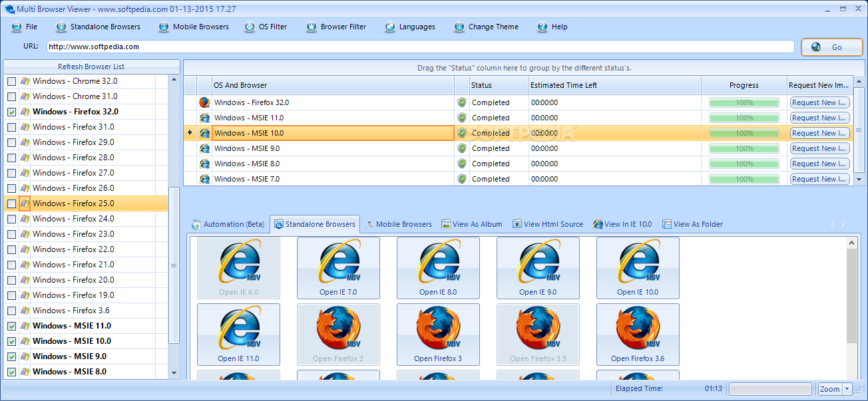Viewport: 868px width, 401px height.
Task: Open the Browser Filter menu
Action: tap(336, 27)
